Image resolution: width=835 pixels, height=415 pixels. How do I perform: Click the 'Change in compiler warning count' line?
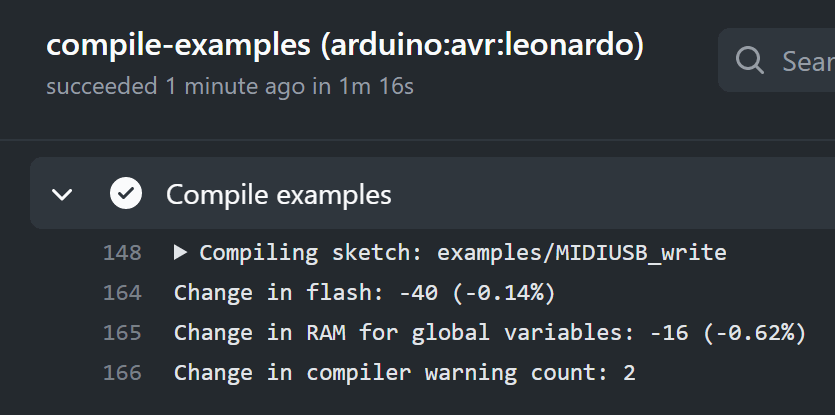pos(405,372)
